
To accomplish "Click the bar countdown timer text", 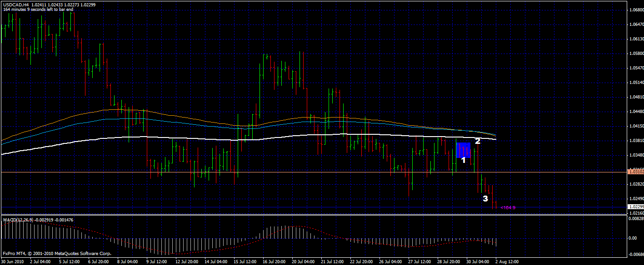I will tap(39, 9).
